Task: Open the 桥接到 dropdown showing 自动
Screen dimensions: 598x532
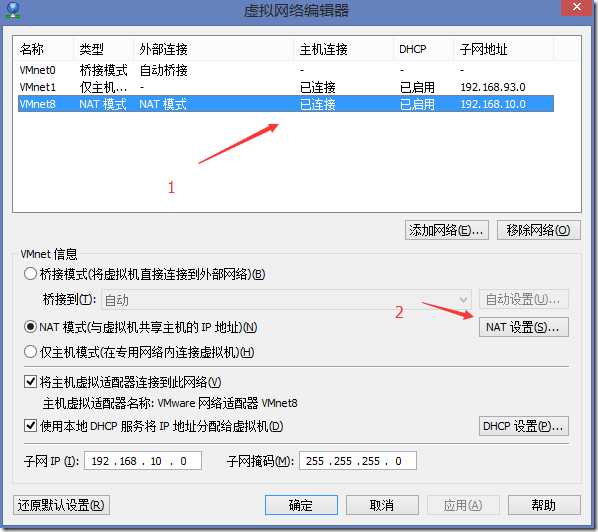Action: tap(286, 300)
